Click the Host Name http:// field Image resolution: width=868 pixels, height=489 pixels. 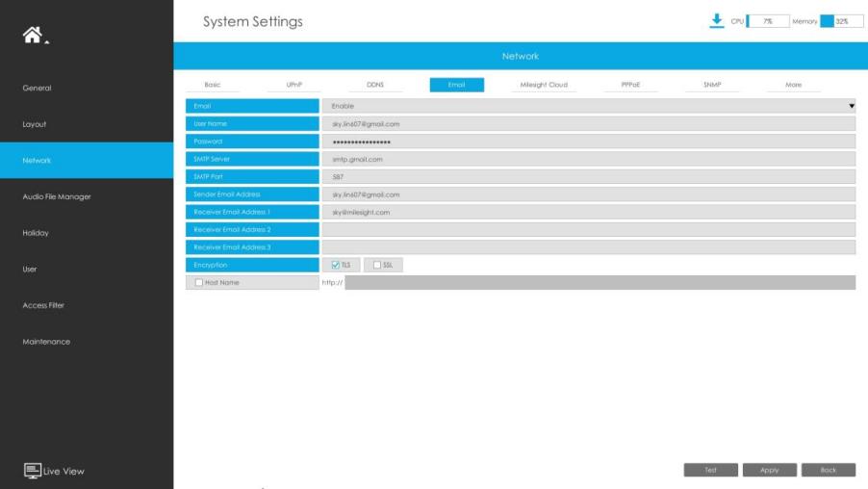point(600,282)
